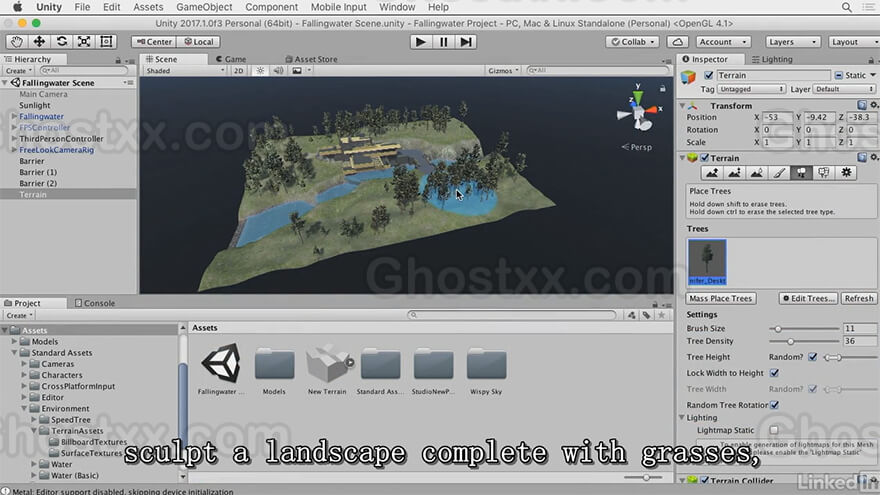Click Mass Place Trees button
880x495 pixels.
tap(721, 299)
